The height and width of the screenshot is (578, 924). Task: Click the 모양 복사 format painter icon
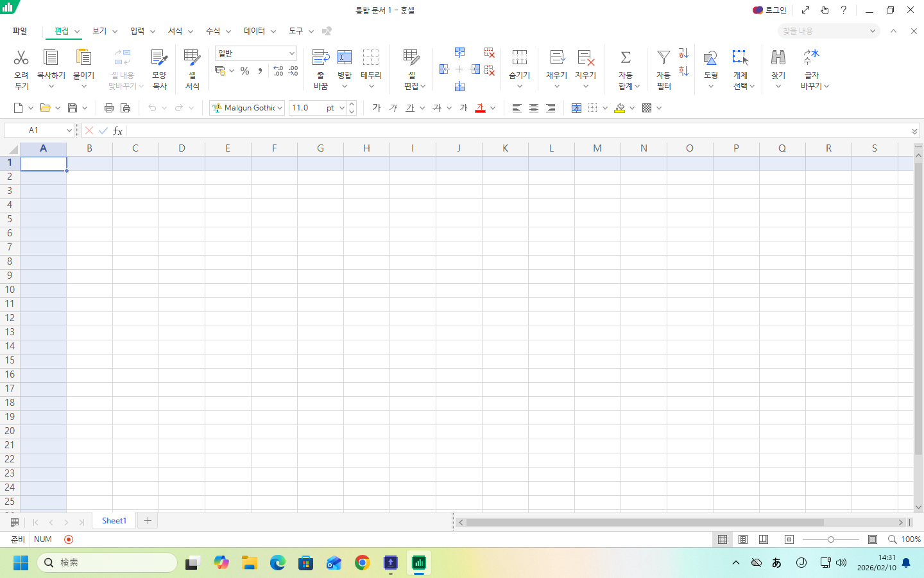159,58
